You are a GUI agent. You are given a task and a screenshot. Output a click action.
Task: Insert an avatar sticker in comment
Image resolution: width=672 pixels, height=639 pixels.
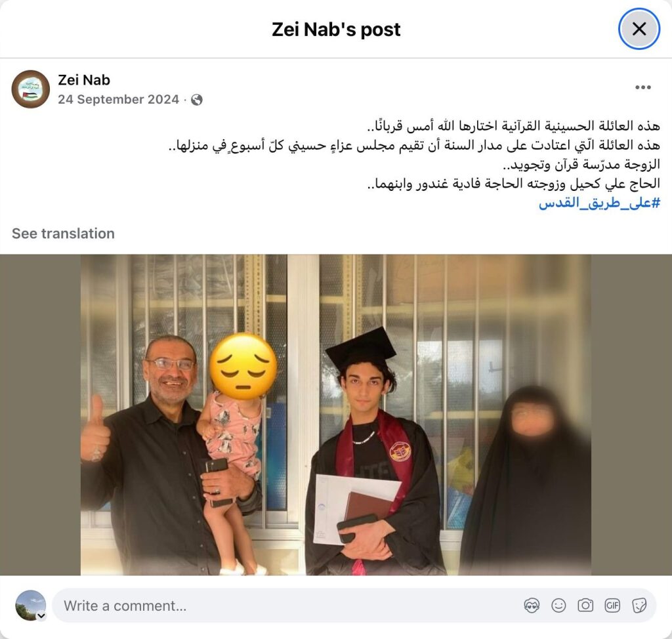pyautogui.click(x=532, y=606)
